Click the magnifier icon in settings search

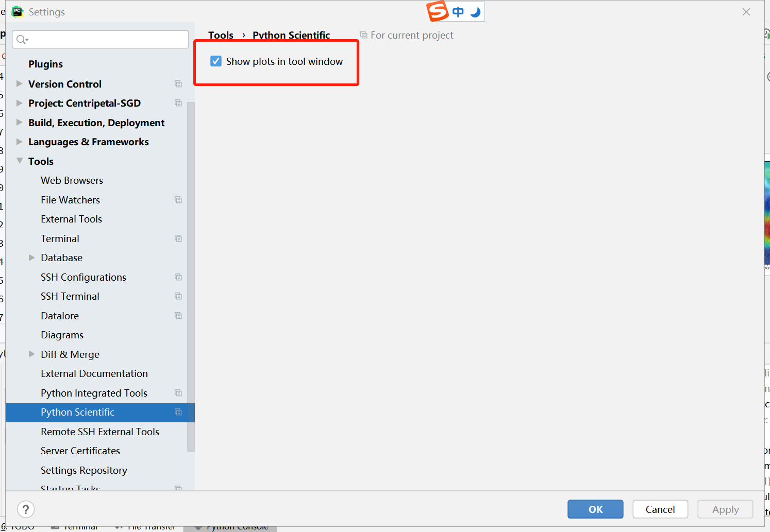21,39
